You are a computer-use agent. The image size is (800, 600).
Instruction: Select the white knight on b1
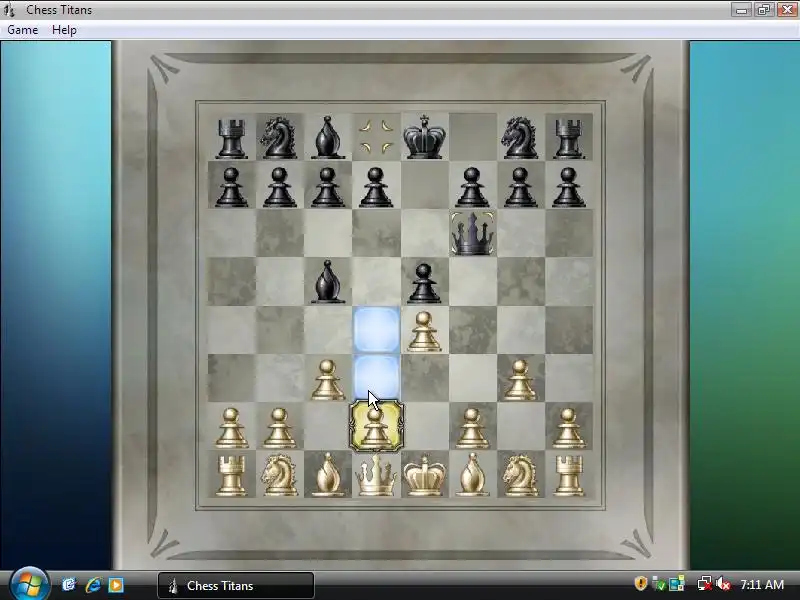pos(280,476)
